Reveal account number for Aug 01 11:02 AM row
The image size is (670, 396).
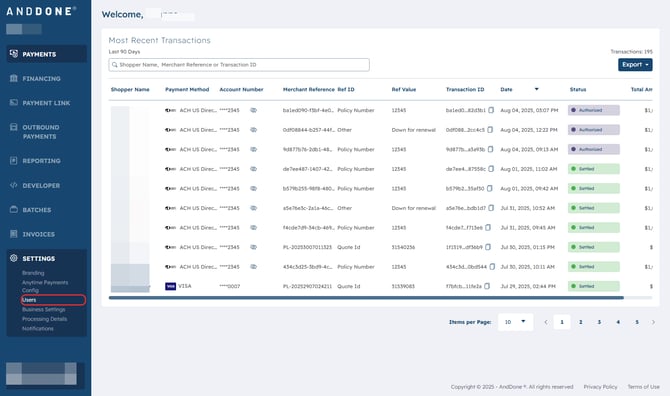(253, 169)
